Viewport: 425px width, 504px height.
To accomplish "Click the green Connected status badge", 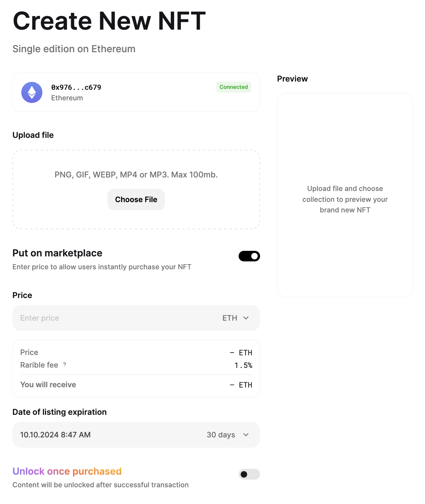I will [x=234, y=87].
